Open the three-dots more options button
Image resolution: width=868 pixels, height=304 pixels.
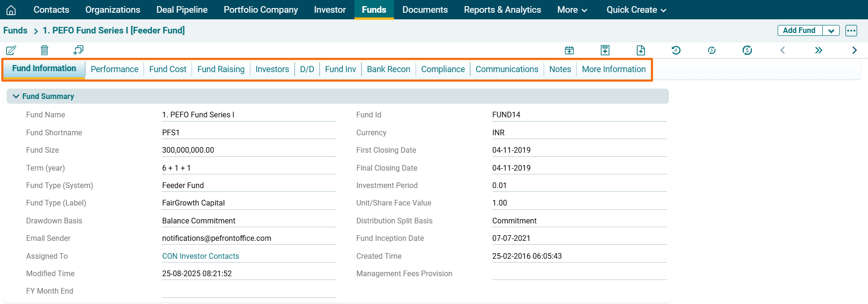(x=851, y=31)
